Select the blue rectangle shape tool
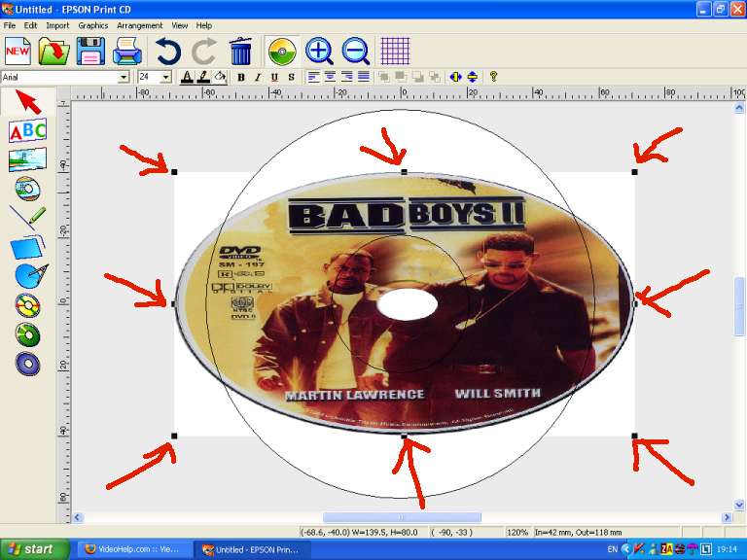Image resolution: width=747 pixels, height=560 pixels. [27, 248]
